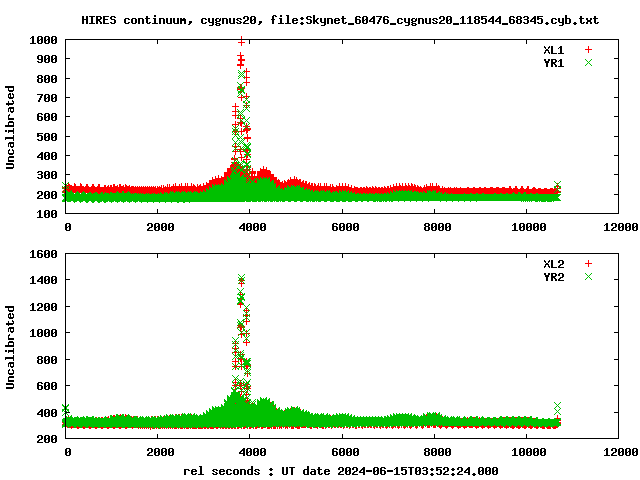Click the plot title with cygnus20 file name
Image resolution: width=640 pixels, height=480 pixels.
click(x=340, y=20)
